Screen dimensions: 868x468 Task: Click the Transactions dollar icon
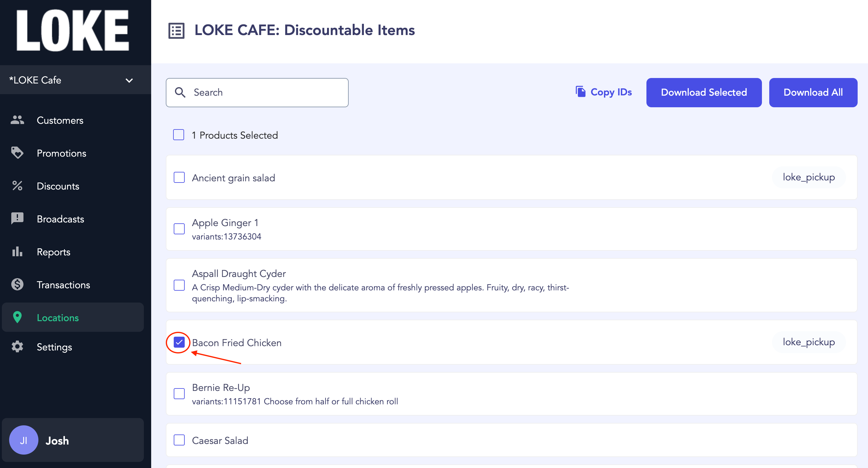coord(17,285)
